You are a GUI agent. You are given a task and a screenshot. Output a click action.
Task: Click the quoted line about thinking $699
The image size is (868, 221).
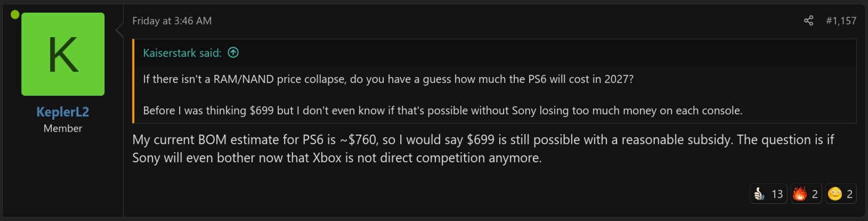pyautogui.click(x=442, y=111)
